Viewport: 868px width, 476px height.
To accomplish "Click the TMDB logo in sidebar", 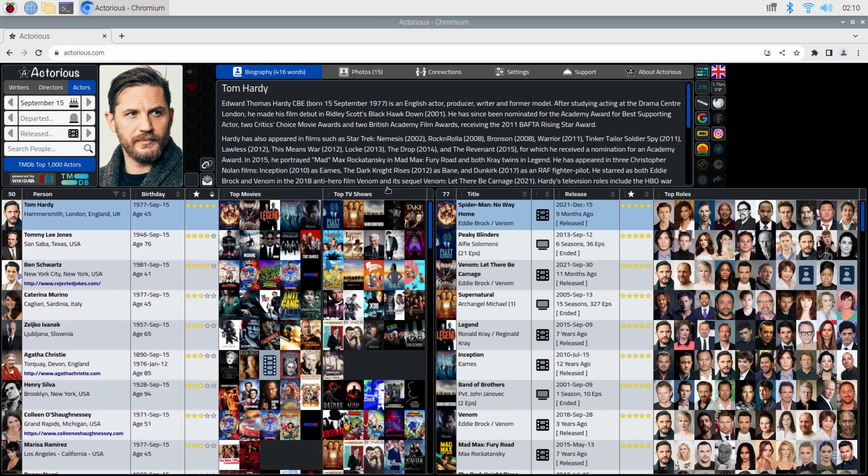I will (x=75, y=179).
